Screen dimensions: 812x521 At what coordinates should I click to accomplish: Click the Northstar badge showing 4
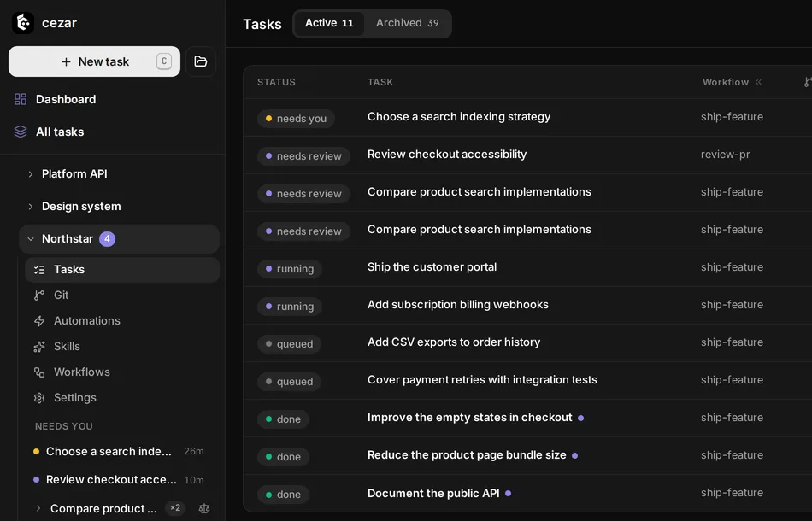pyautogui.click(x=107, y=239)
